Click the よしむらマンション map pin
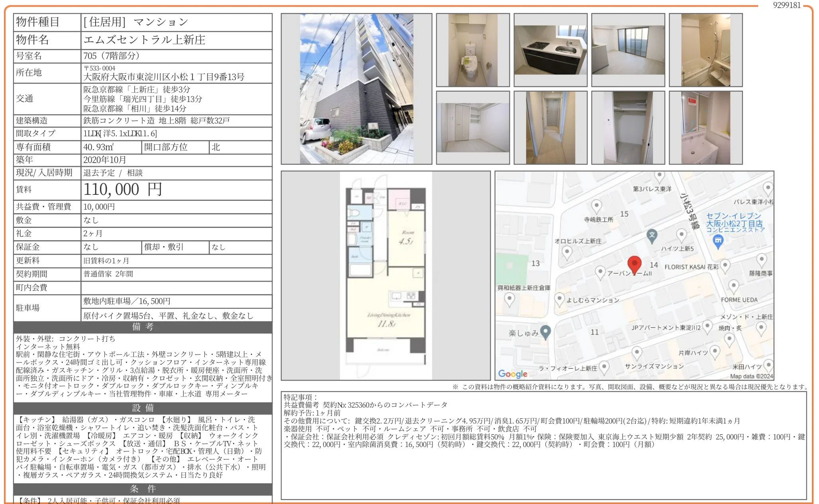 tap(560, 299)
